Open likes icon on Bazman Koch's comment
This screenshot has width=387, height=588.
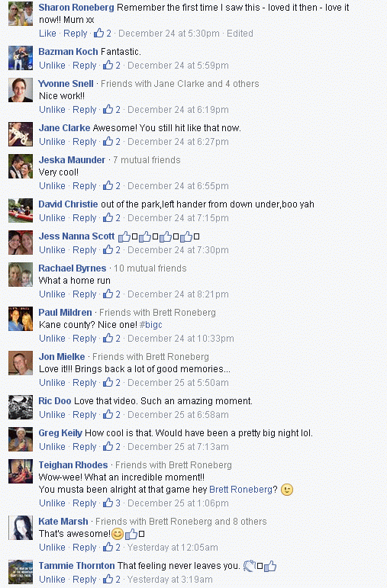coord(108,66)
